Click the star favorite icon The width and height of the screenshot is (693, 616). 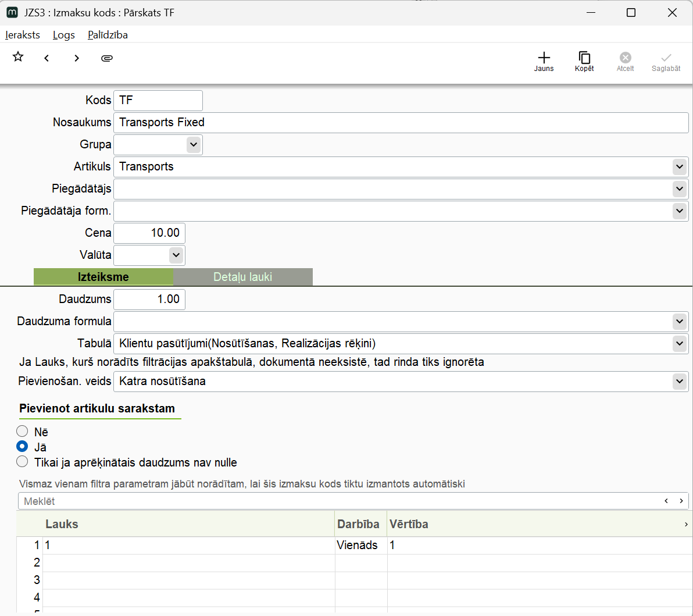18,57
